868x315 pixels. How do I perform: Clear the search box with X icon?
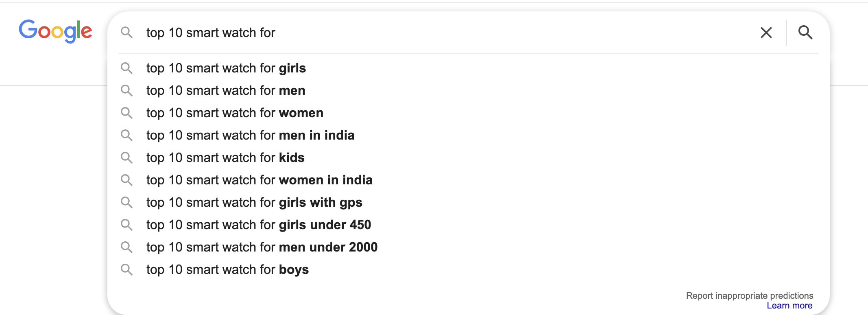pos(766,33)
